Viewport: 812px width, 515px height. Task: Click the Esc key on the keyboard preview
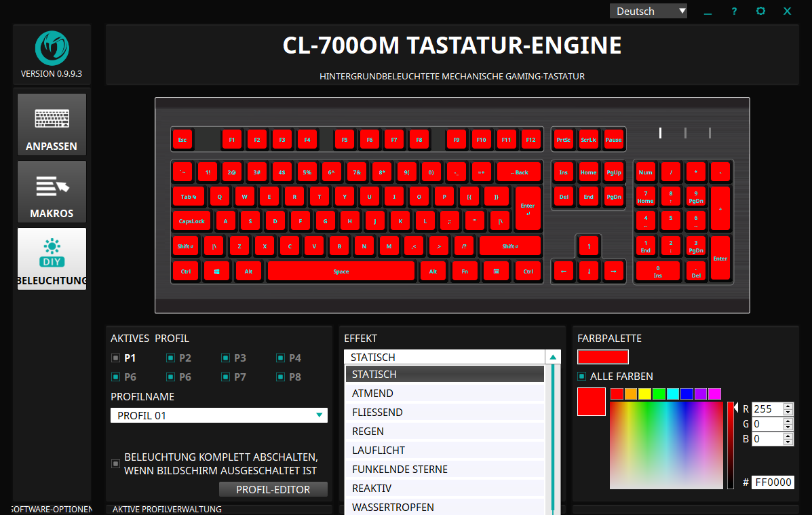[x=182, y=140]
